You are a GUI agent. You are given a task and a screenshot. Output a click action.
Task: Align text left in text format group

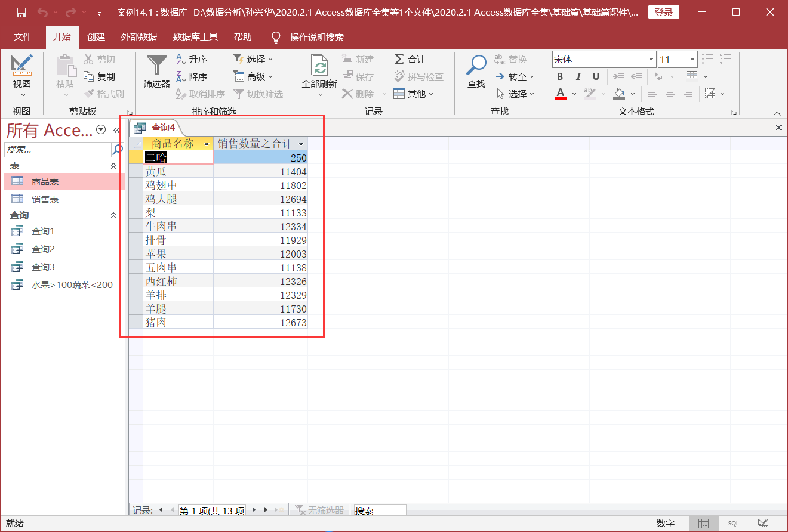point(652,94)
